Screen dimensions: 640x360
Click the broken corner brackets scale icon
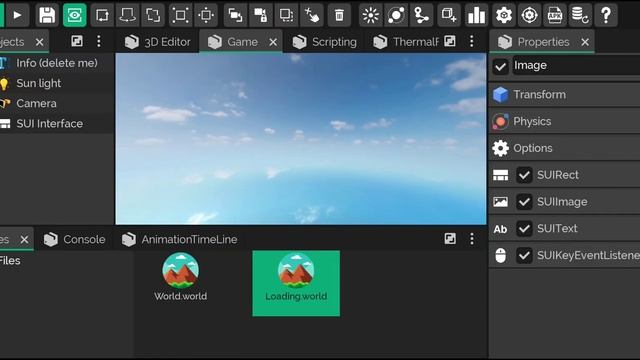(153, 16)
